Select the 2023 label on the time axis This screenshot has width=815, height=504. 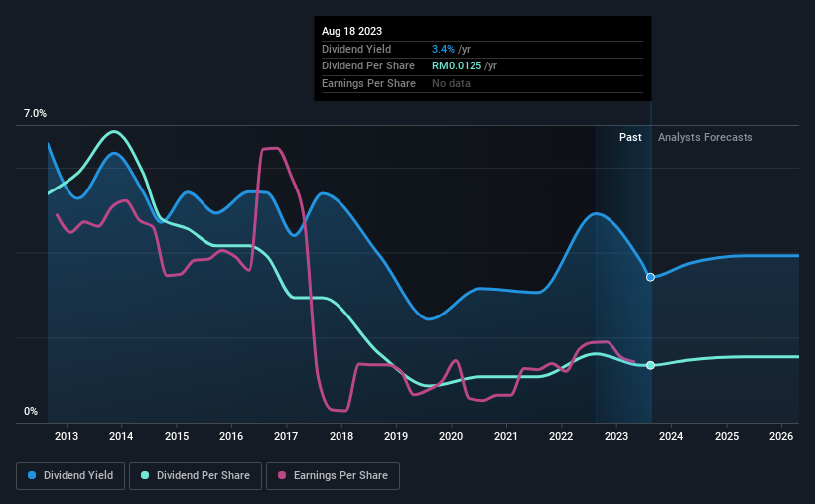pos(615,436)
